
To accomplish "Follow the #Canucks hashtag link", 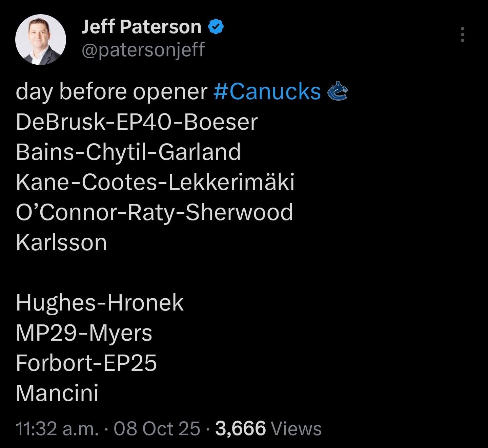I will point(267,91).
